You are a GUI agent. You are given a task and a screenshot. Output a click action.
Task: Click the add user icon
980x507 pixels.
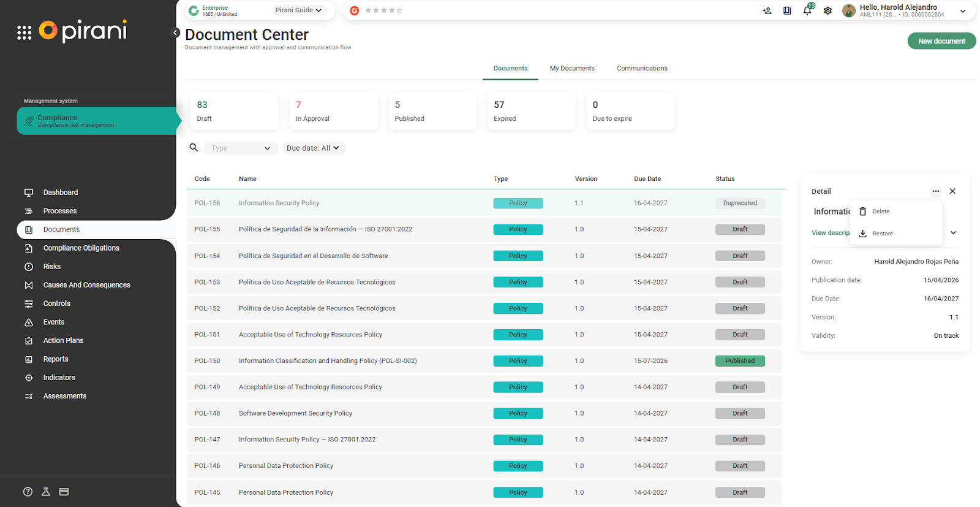click(766, 10)
